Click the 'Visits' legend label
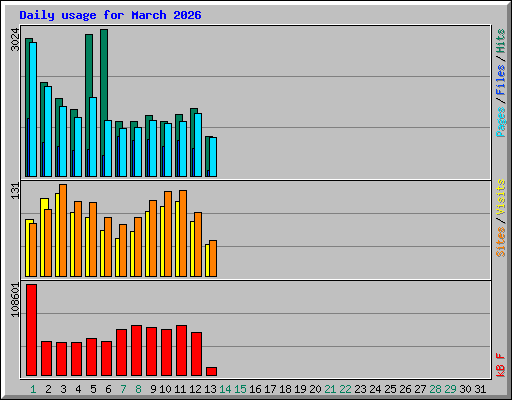512x400 pixels. (501, 197)
